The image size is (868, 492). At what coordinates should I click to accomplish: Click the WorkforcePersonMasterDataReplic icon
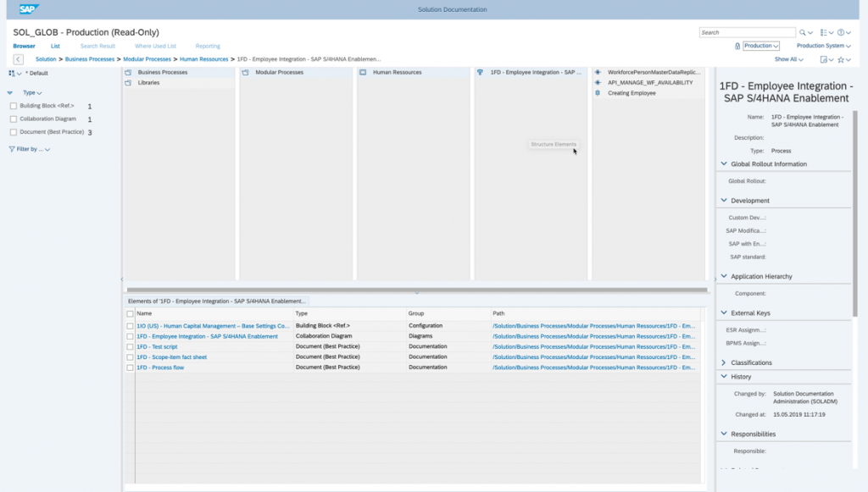coord(598,73)
